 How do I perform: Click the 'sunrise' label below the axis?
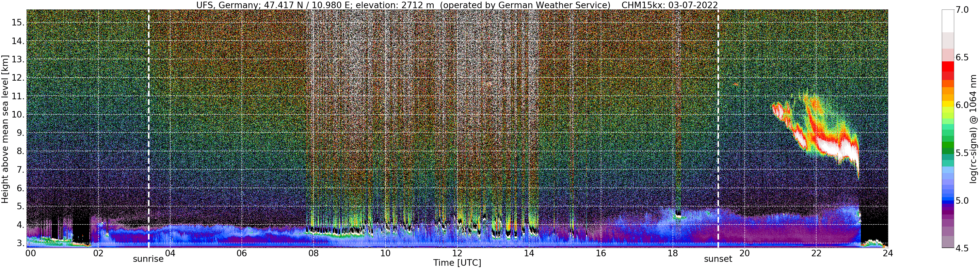pyautogui.click(x=148, y=259)
